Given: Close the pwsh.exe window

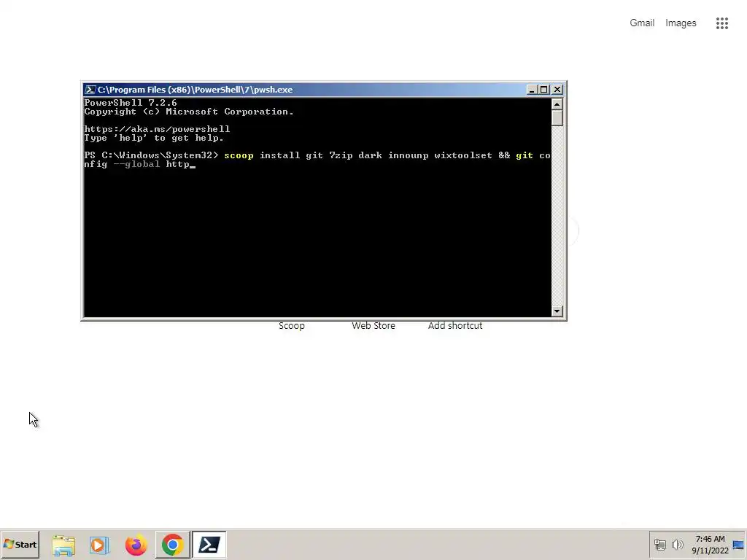Looking at the screenshot, I should [x=557, y=90].
